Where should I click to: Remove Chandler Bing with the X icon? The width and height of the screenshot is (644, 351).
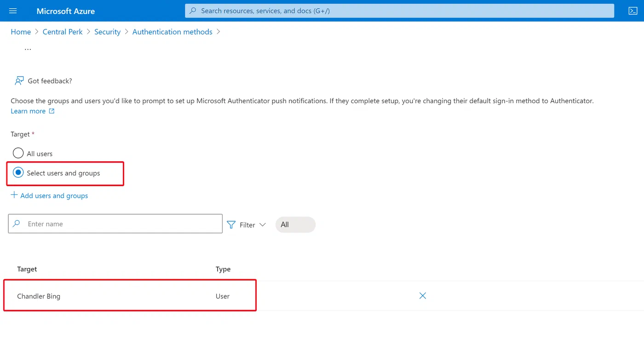pyautogui.click(x=423, y=296)
